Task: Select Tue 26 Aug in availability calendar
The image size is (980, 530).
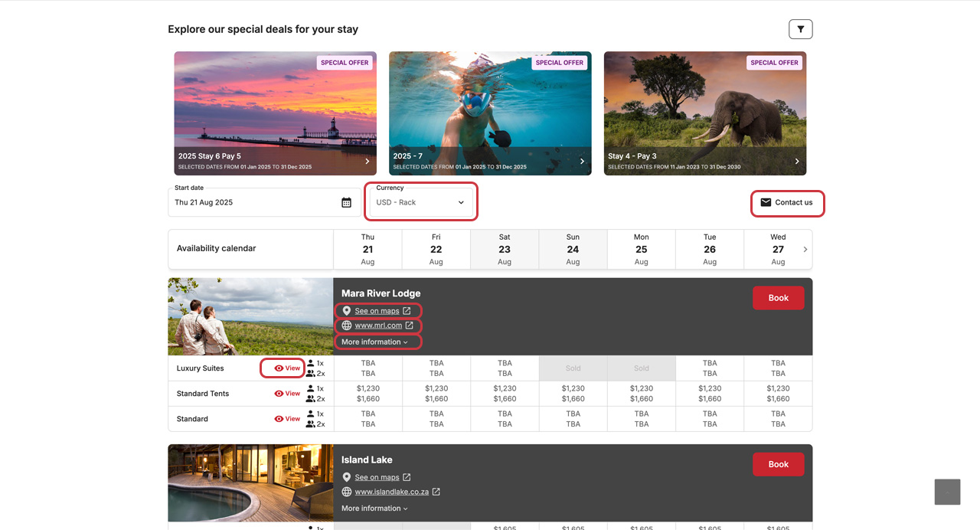Action: (x=710, y=249)
